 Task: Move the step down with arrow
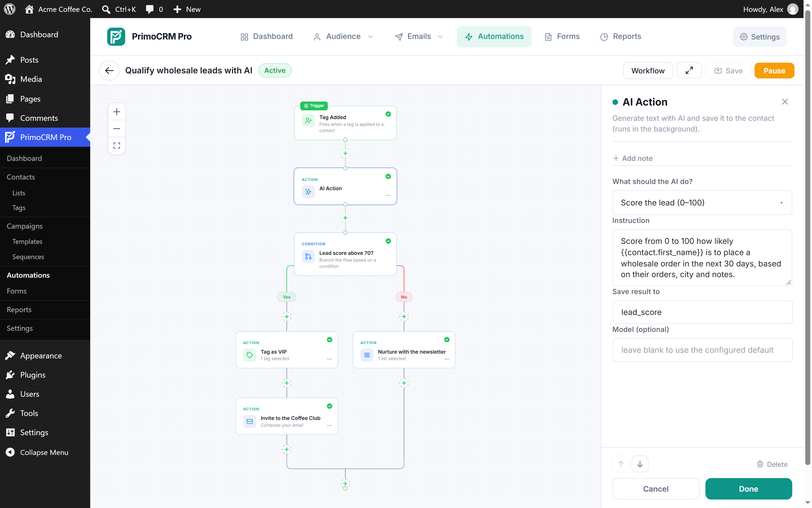pyautogui.click(x=640, y=464)
